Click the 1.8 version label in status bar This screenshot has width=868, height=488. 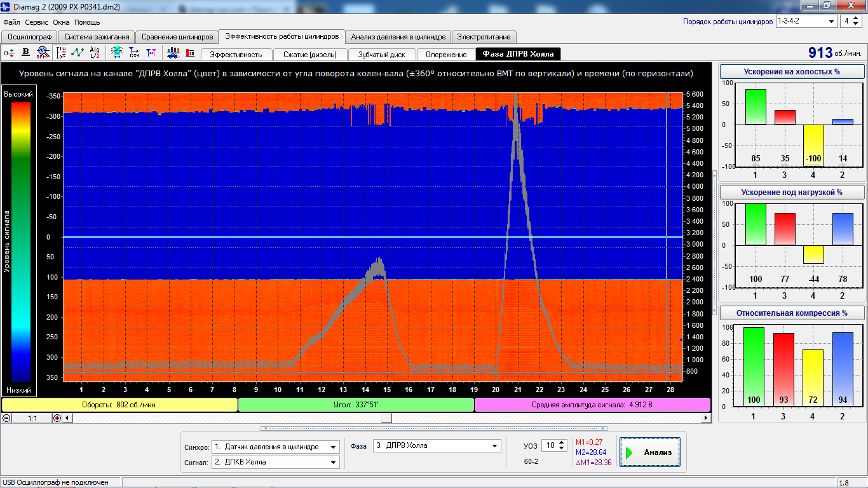point(844,483)
